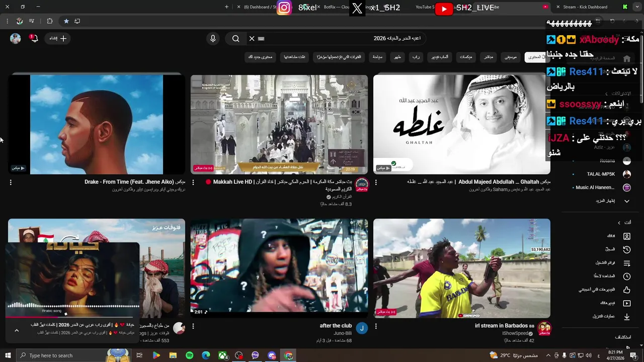
Task: Click Juno-Bili channel avatar
Action: 362,328
